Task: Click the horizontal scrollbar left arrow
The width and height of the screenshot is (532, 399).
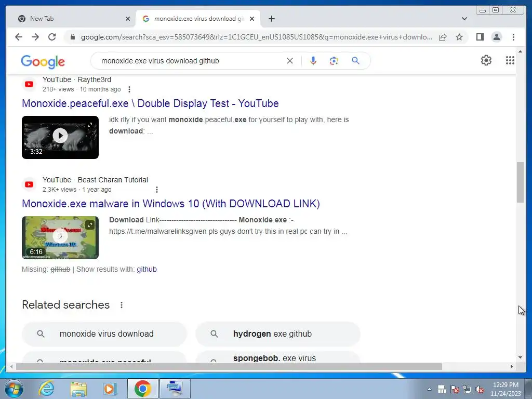Action: click(x=11, y=366)
